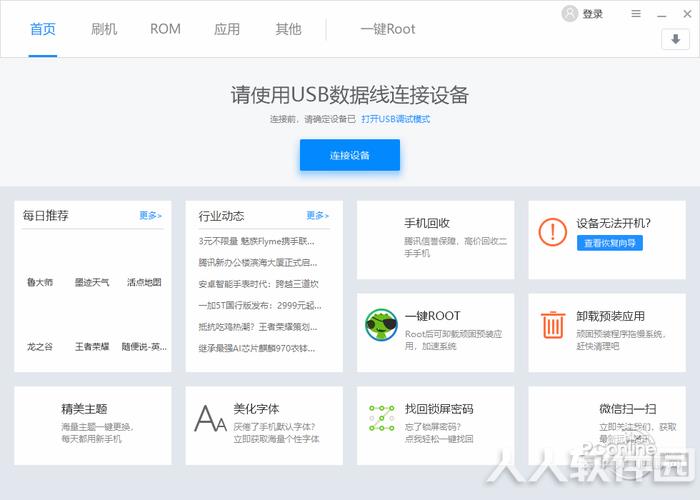
Task: Select the 其他 tab
Action: [x=288, y=29]
